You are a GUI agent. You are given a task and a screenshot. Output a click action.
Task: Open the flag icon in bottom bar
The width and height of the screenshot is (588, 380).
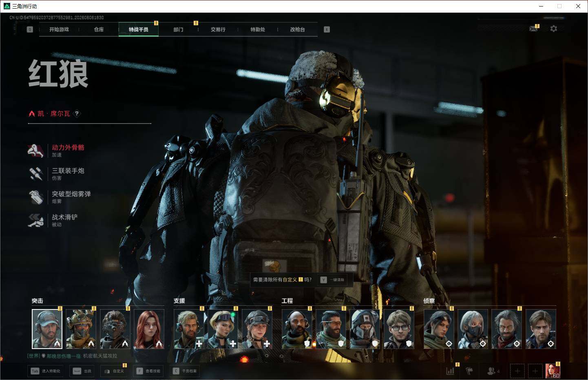469,371
